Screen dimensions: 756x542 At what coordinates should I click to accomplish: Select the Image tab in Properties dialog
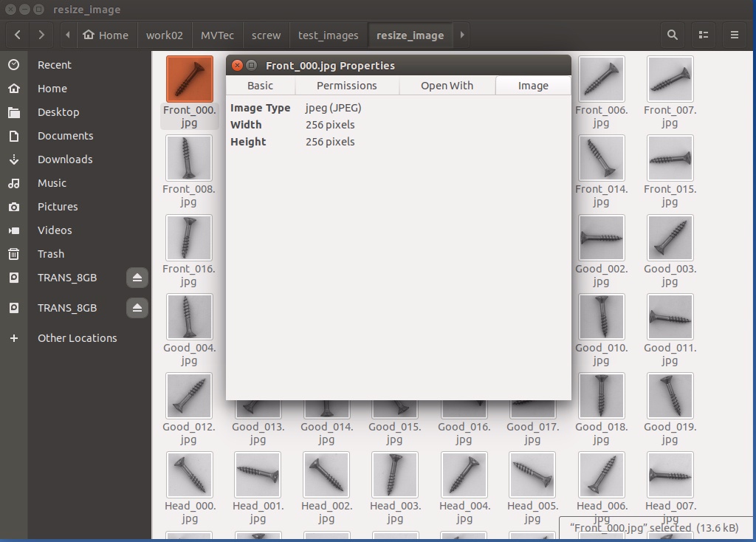(x=533, y=86)
